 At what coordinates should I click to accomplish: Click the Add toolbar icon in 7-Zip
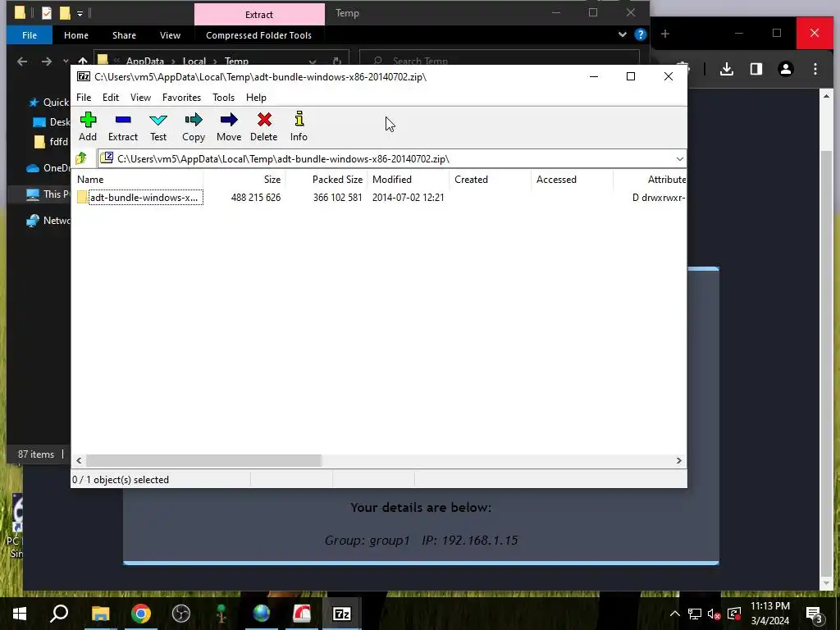point(88,127)
